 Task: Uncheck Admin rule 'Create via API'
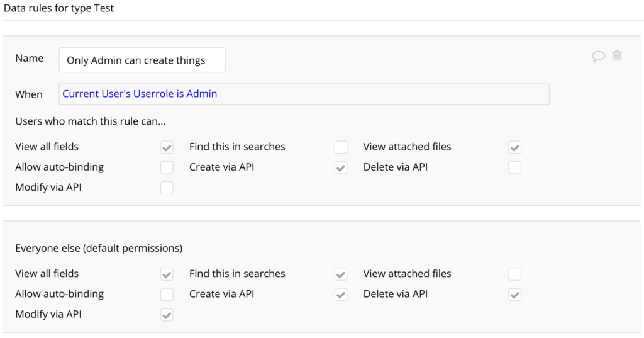point(341,167)
